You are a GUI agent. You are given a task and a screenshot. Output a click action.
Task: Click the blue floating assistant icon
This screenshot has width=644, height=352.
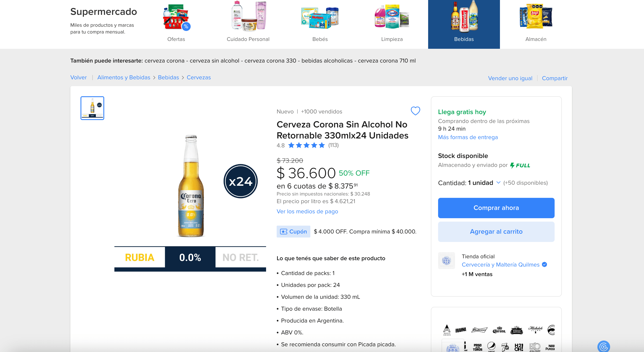[603, 346]
